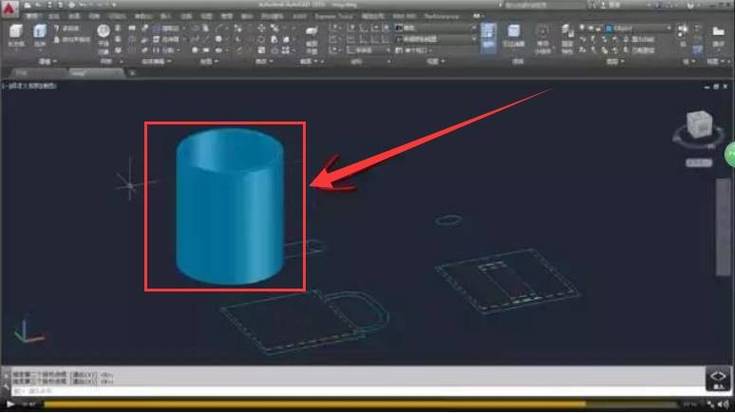
Task: Click into the command line input field
Action: (x=356, y=390)
